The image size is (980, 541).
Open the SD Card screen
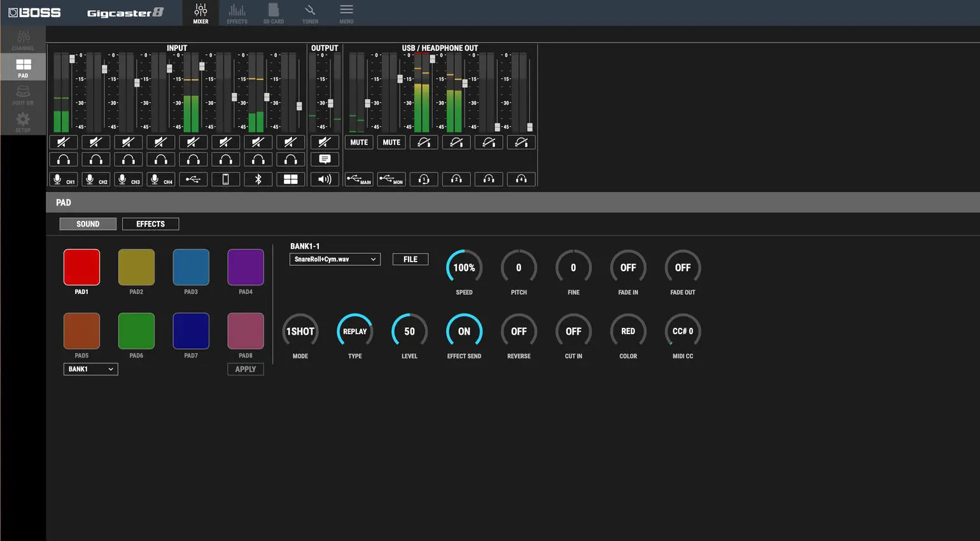click(x=273, y=13)
